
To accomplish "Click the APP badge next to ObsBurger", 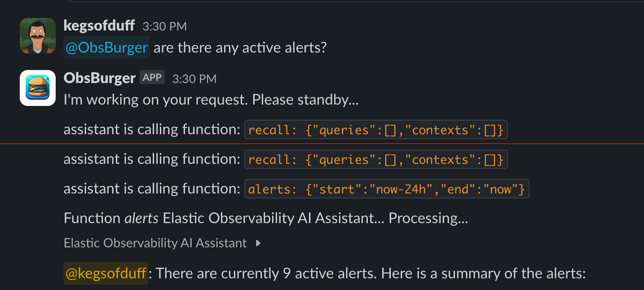I will (x=152, y=77).
